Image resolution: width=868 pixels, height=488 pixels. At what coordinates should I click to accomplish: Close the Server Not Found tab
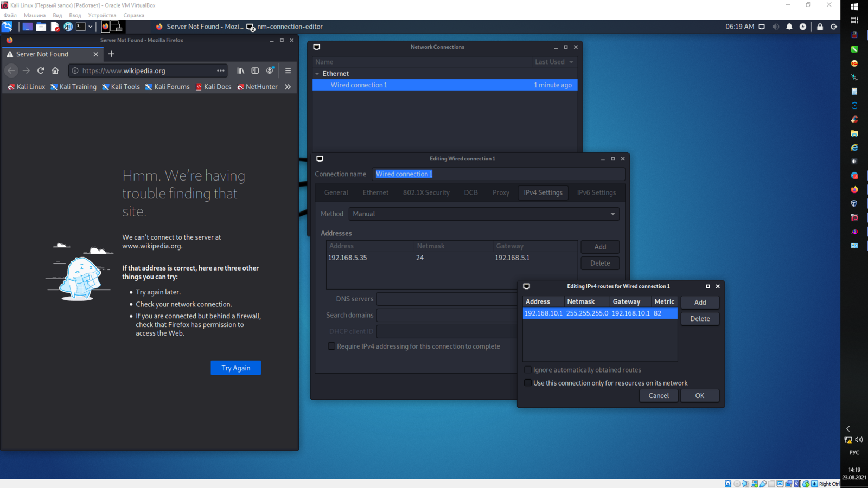click(96, 54)
